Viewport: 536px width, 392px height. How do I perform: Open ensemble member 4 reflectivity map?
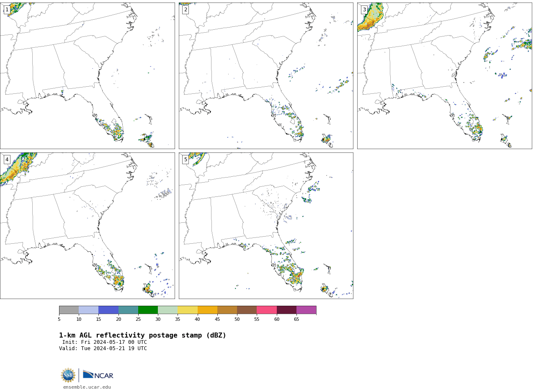pyautogui.click(x=87, y=226)
